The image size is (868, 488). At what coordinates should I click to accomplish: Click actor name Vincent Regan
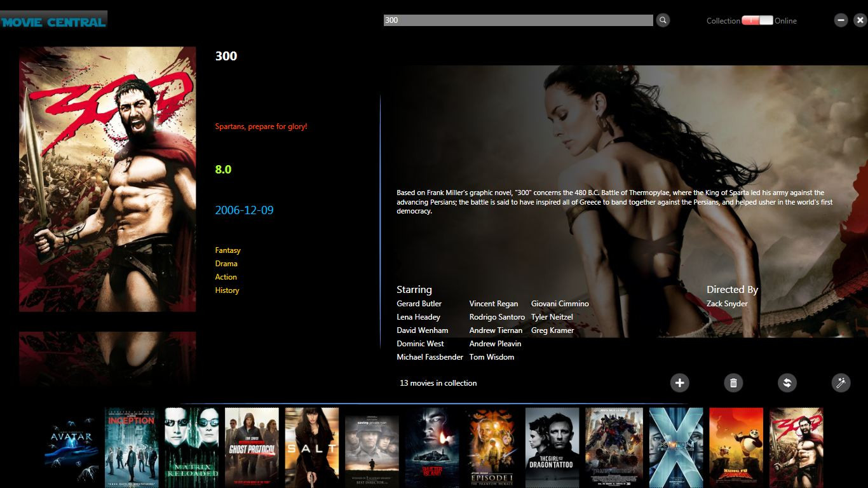point(494,304)
